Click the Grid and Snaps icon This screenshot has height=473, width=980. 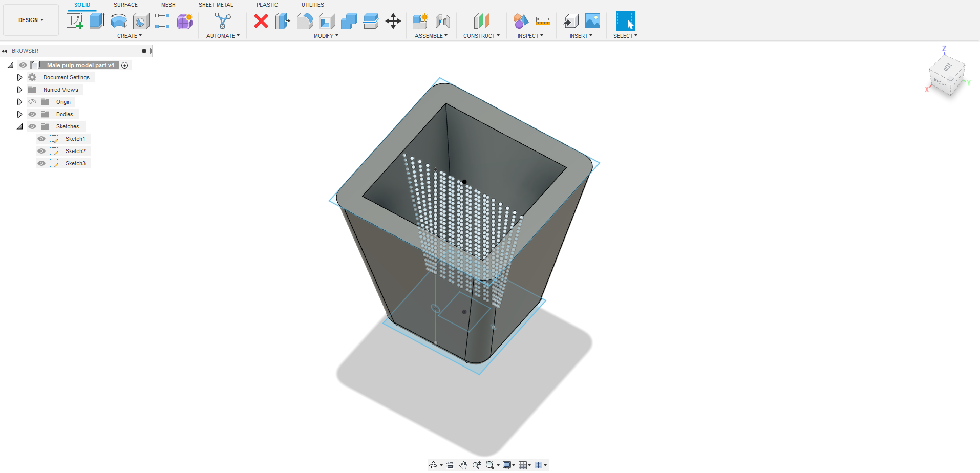(523, 465)
